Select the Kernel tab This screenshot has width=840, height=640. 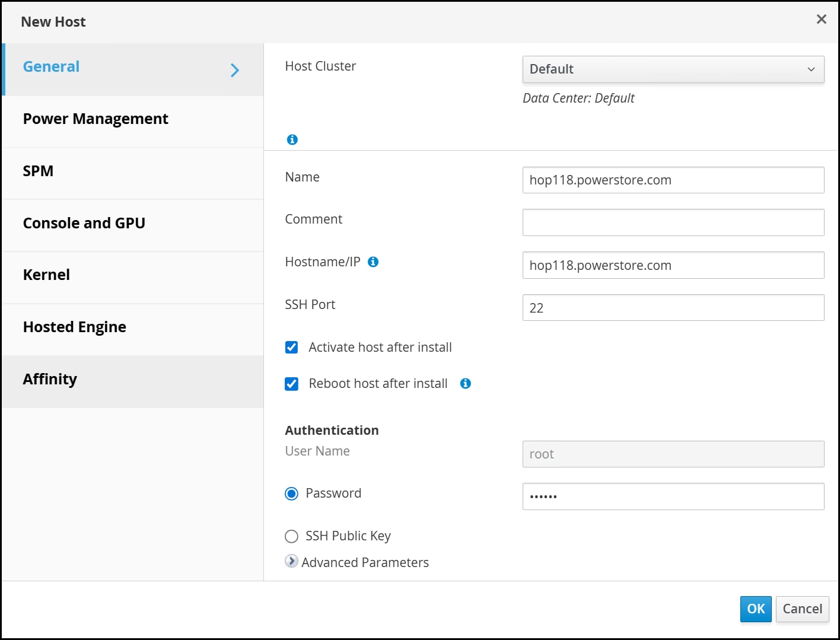(x=133, y=278)
